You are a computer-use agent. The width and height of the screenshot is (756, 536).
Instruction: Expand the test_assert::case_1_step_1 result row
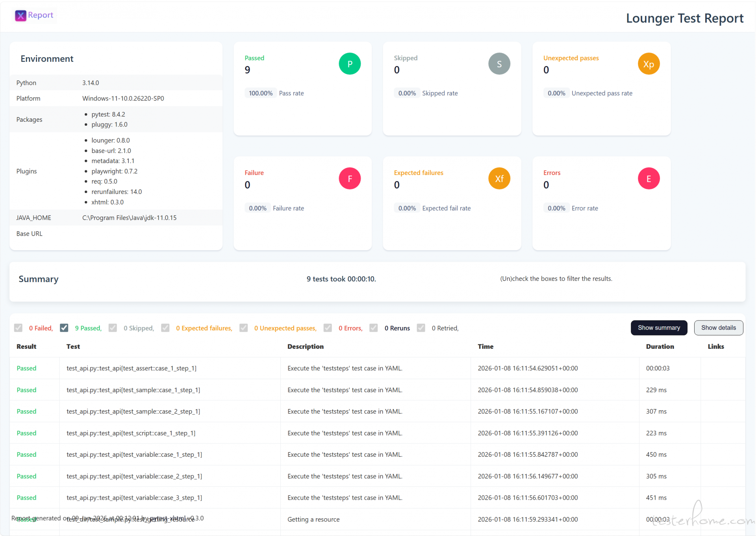click(x=131, y=368)
